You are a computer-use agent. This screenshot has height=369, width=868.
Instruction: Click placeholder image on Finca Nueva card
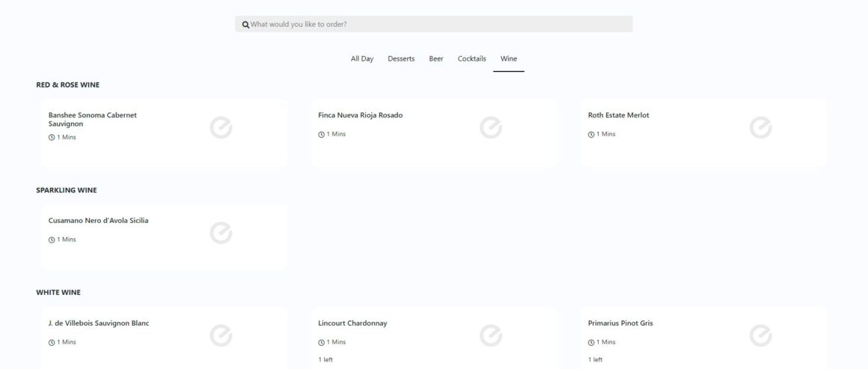(491, 128)
